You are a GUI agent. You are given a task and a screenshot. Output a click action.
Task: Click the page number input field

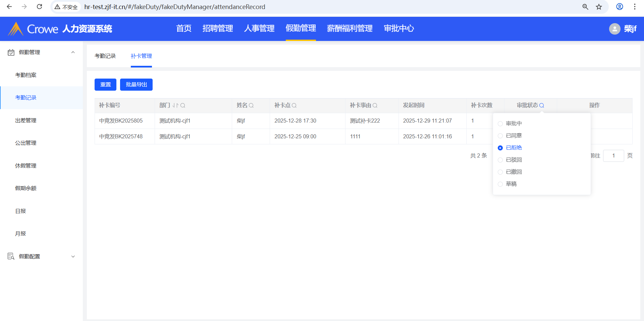pyautogui.click(x=613, y=156)
